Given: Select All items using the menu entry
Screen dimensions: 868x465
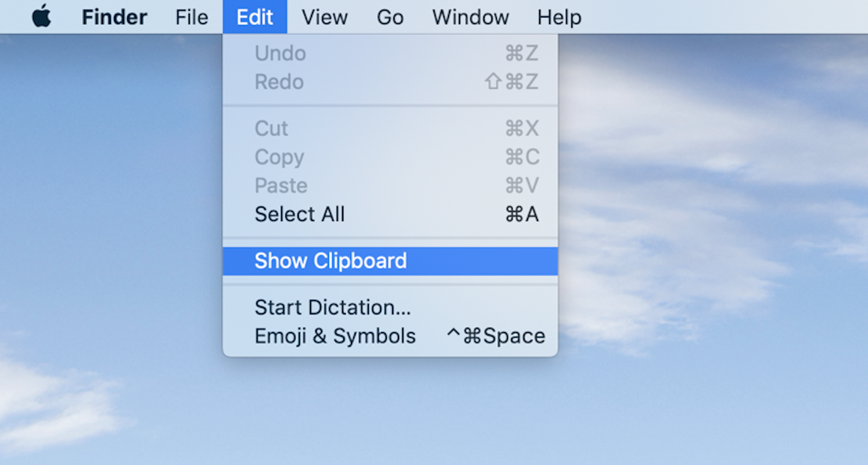Looking at the screenshot, I should point(300,214).
